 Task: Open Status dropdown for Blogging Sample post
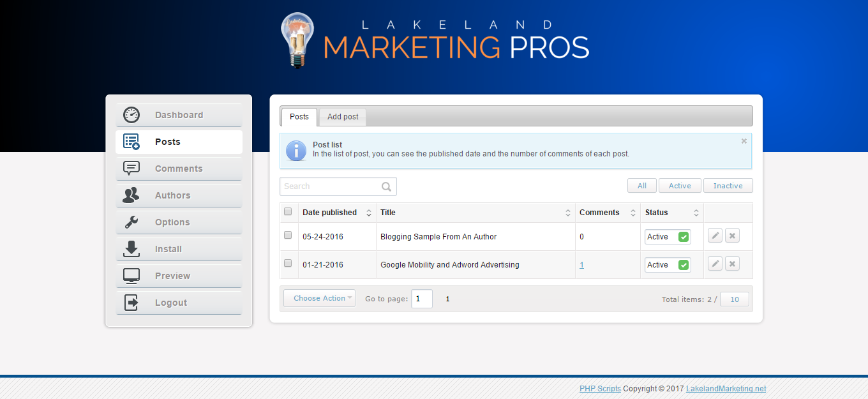coord(667,237)
